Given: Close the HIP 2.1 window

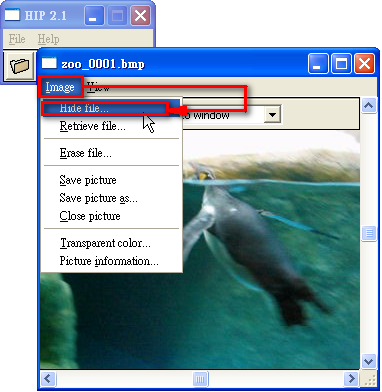Looking at the screenshot, I should tap(140, 15).
